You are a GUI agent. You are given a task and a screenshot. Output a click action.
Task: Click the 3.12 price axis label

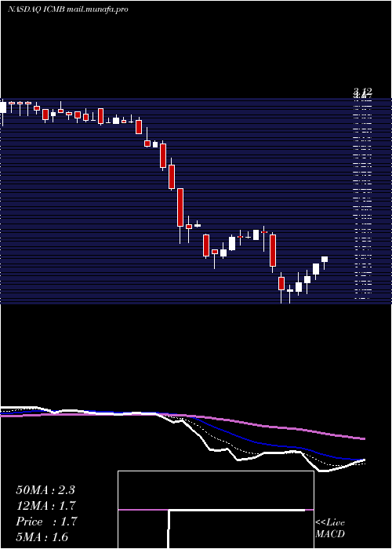[x=362, y=92]
